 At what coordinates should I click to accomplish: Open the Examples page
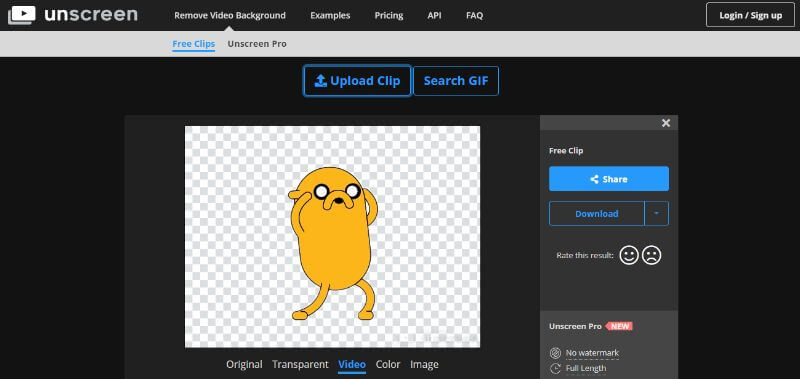pyautogui.click(x=330, y=15)
